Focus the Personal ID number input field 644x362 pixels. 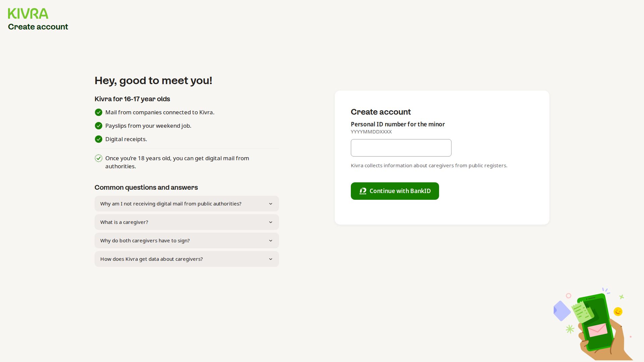coord(401,148)
